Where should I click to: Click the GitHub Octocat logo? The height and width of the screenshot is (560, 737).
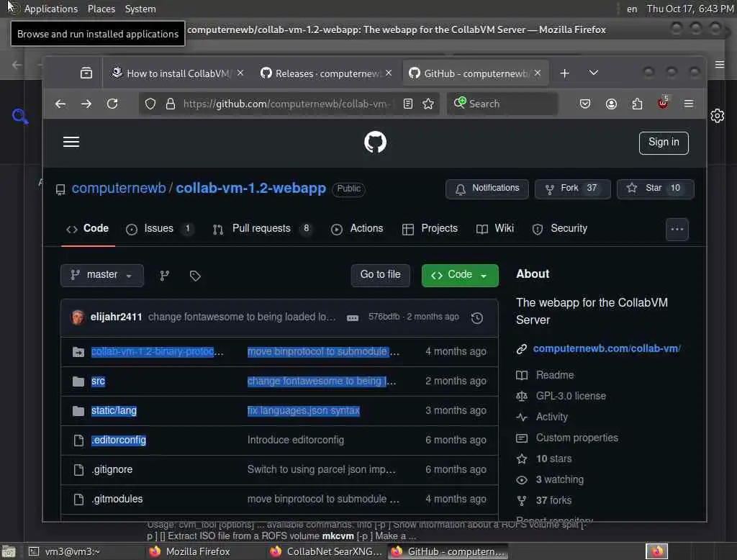(375, 142)
